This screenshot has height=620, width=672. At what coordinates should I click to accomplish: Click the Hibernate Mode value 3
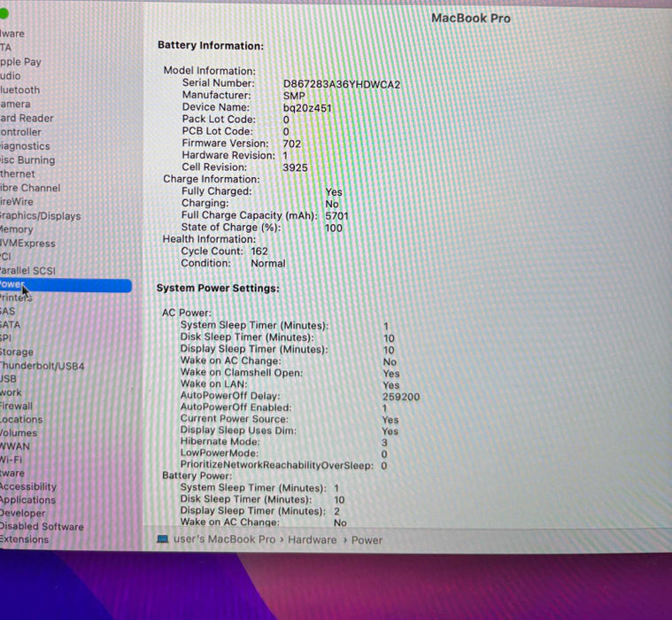(x=384, y=442)
